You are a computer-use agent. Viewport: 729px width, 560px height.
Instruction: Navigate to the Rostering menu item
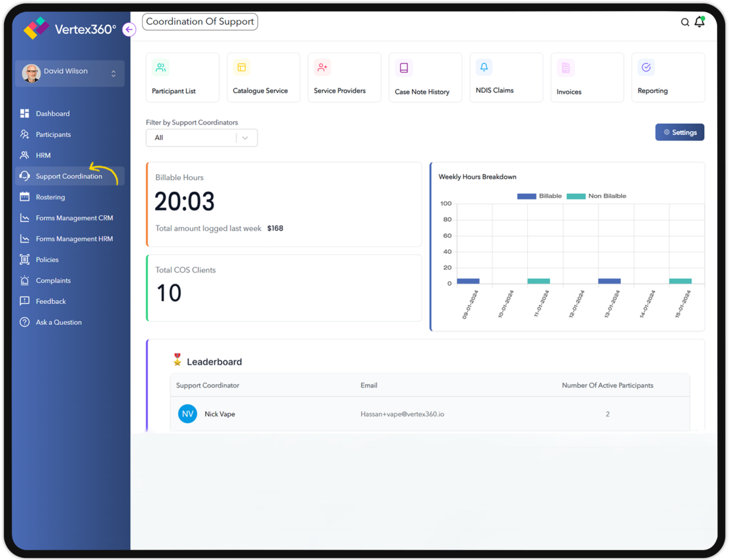[50, 197]
